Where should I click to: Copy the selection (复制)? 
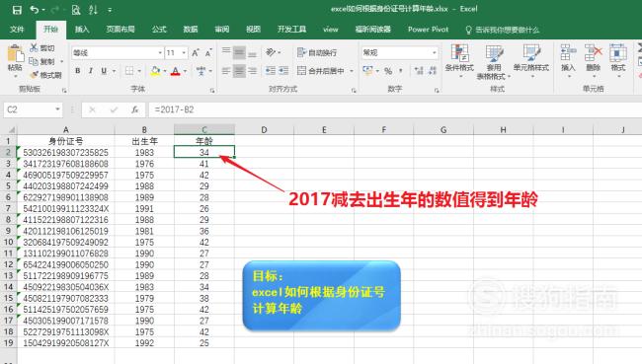[x=42, y=61]
